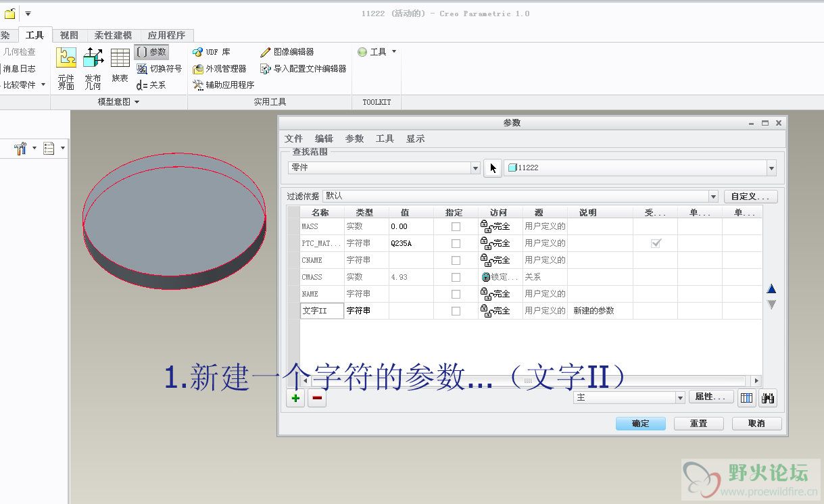824x504 pixels.
Task: Open the 文件 menu in 参数 dialog
Action: [x=293, y=138]
